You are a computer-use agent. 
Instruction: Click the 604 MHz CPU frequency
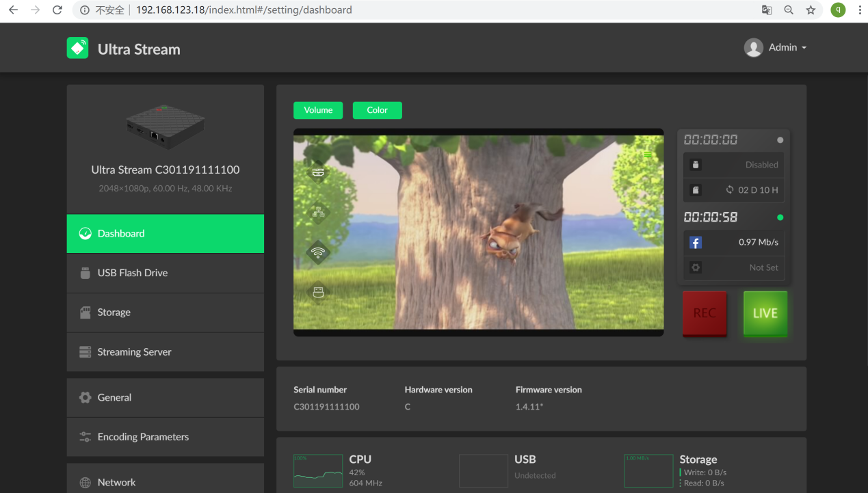pyautogui.click(x=366, y=483)
